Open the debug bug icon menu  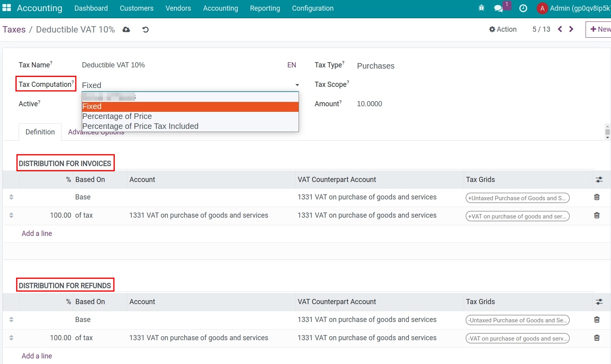click(481, 8)
